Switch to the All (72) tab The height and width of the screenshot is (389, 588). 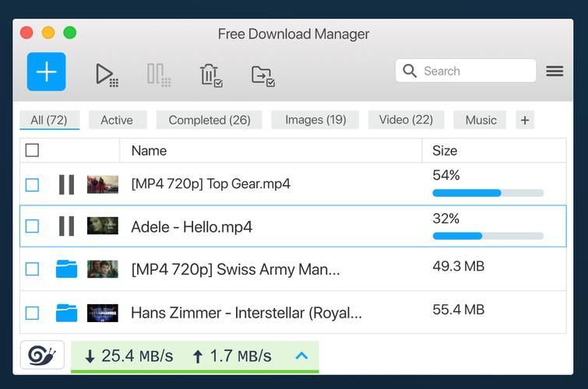pyautogui.click(x=49, y=120)
